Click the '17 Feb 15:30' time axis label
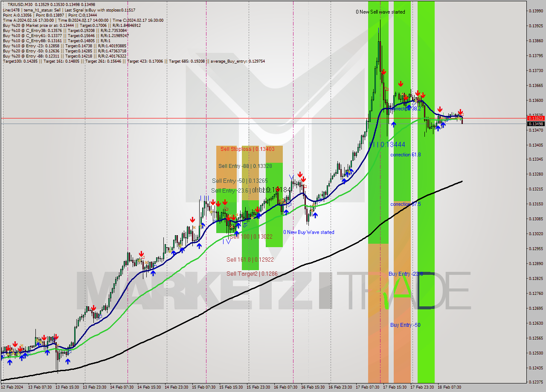Screen dimensions: 546x392 click(x=395, y=387)
